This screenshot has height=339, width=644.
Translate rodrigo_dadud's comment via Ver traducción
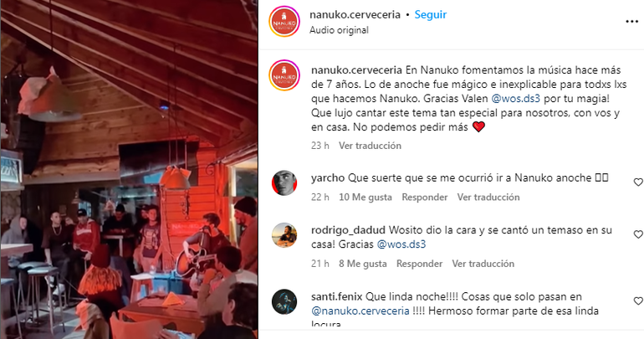coord(483,264)
